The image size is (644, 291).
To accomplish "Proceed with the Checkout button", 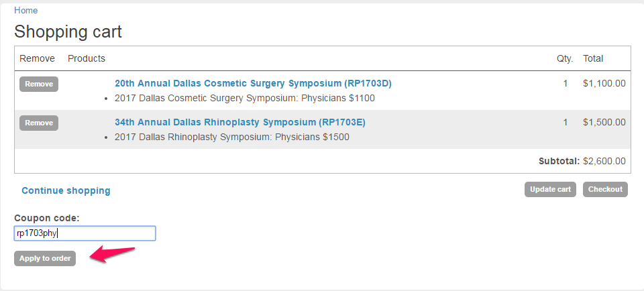I will [x=605, y=189].
